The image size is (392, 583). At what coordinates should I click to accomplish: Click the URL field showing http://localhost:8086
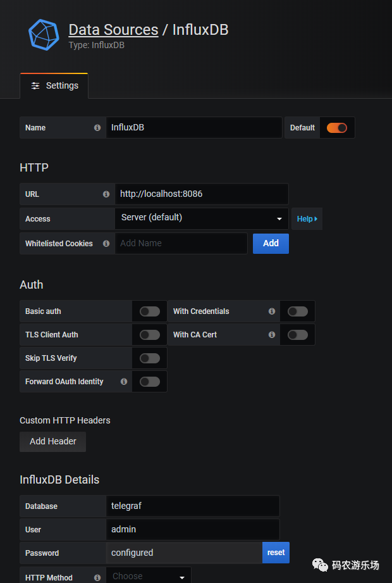click(202, 194)
